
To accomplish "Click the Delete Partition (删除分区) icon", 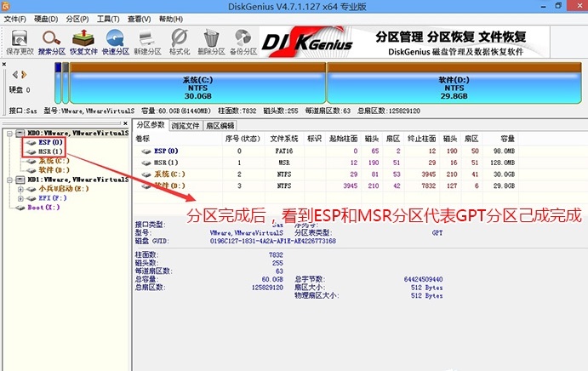I will [211, 42].
